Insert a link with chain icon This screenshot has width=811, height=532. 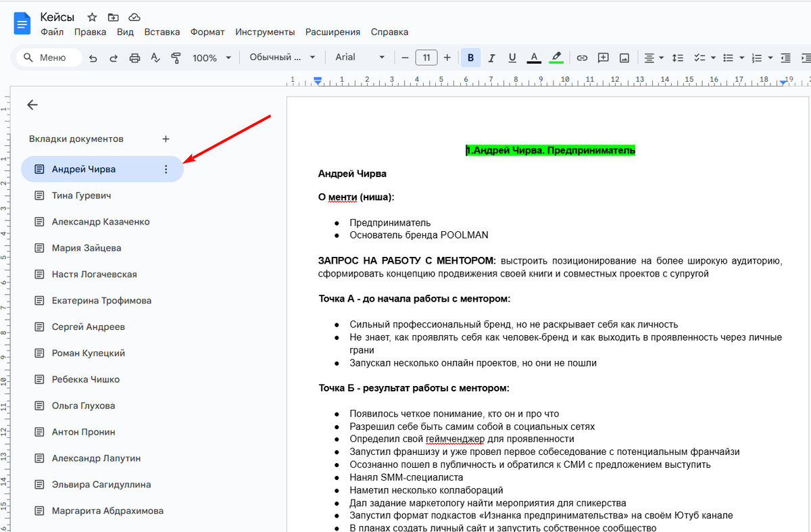pos(582,57)
